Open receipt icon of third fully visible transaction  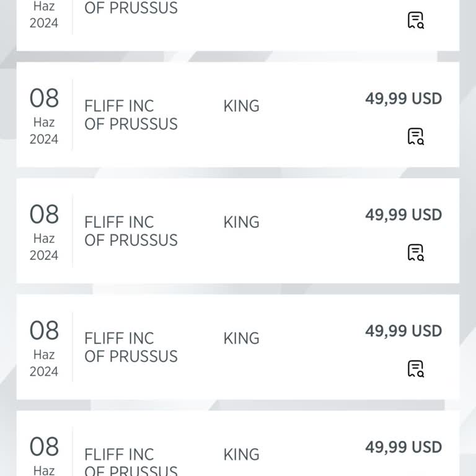pos(415,369)
